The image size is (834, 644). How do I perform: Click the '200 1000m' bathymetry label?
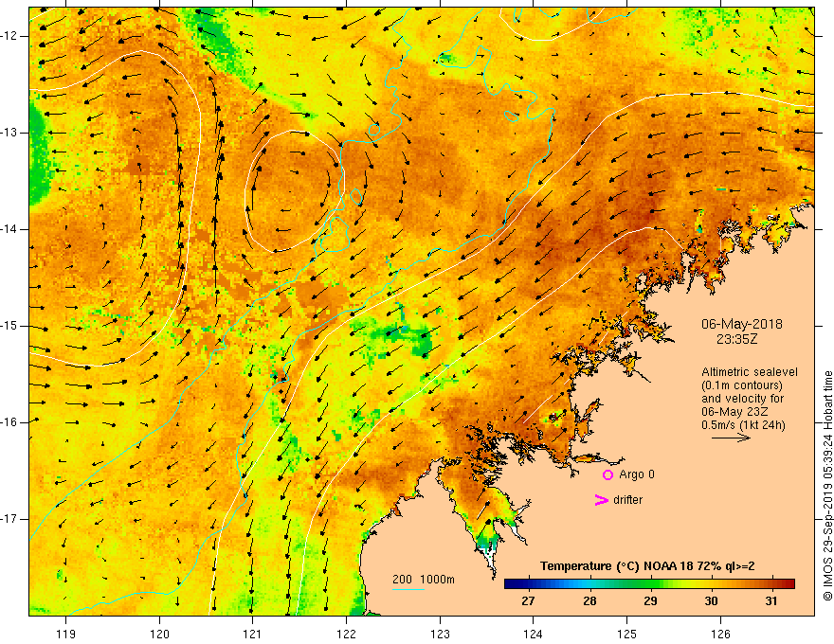pyautogui.click(x=424, y=580)
